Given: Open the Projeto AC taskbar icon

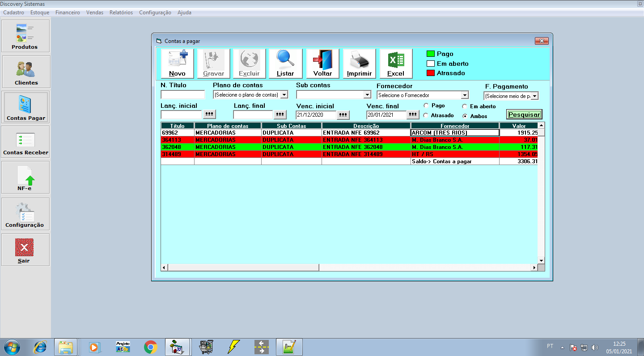Looking at the screenshot, I should pos(123,347).
